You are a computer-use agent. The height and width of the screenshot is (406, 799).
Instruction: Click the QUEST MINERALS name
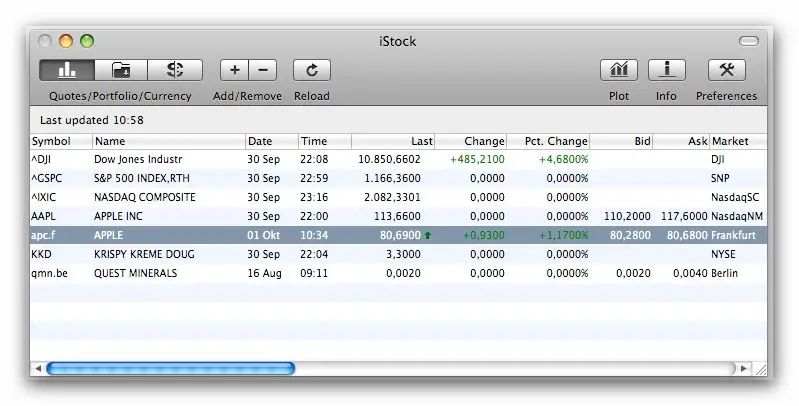(136, 273)
